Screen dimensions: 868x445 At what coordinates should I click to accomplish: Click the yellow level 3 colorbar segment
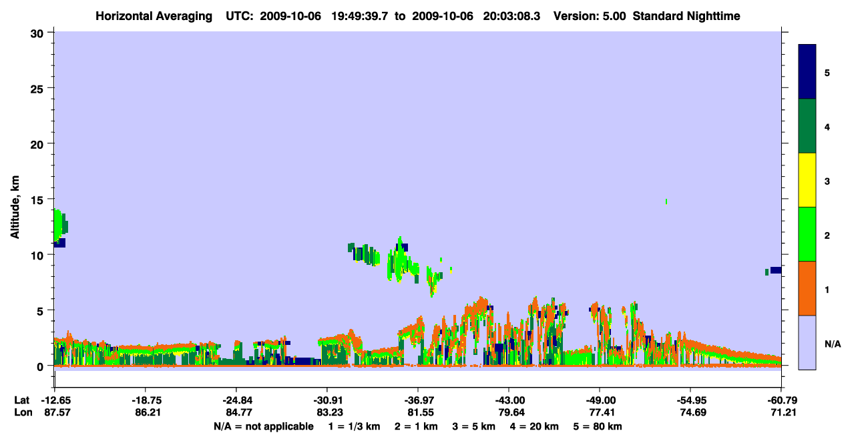tap(807, 180)
